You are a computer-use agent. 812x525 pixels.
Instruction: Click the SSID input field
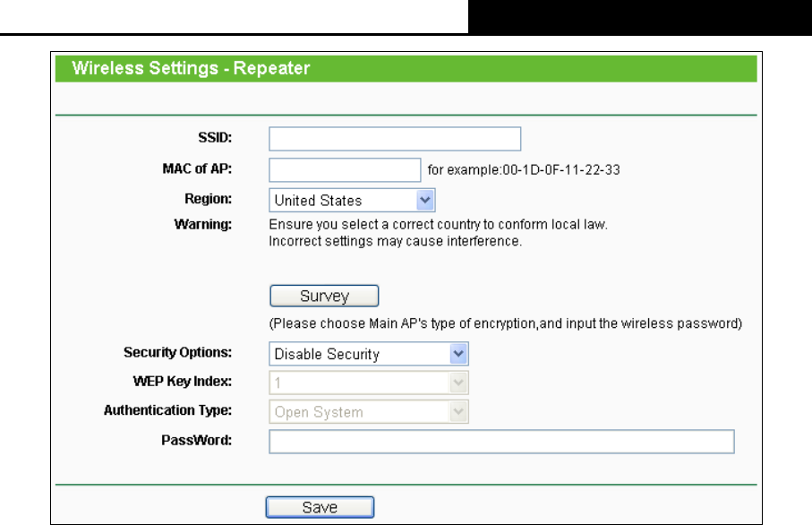click(x=395, y=139)
